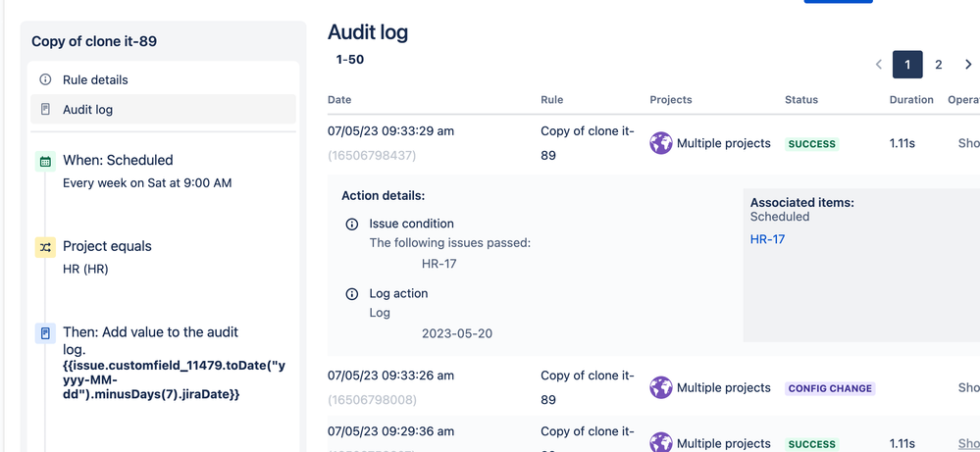This screenshot has height=452, width=980.
Task: Click the Projects column header
Action: click(671, 100)
